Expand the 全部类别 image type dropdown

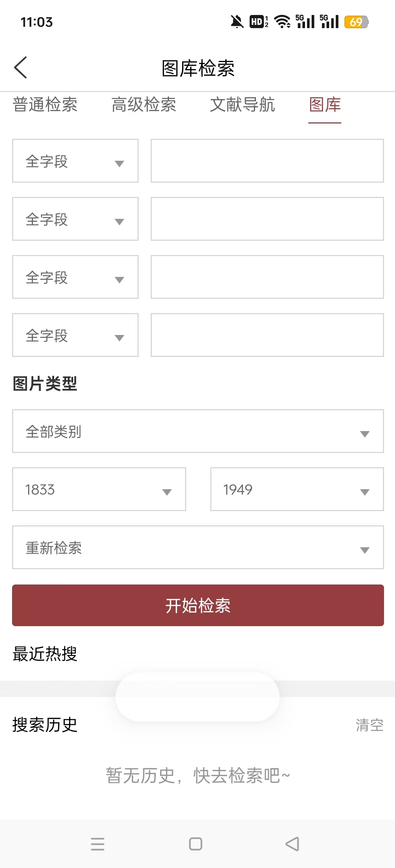[198, 431]
